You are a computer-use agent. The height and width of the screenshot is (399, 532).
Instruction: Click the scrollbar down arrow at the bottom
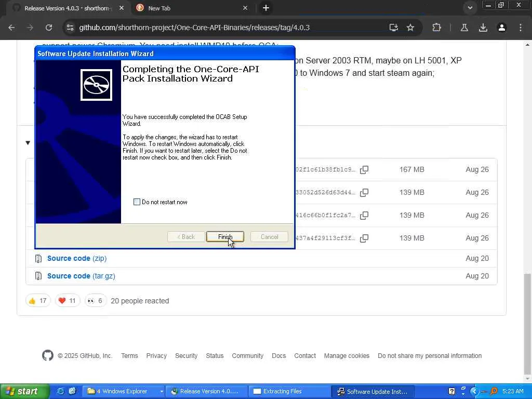point(528,379)
